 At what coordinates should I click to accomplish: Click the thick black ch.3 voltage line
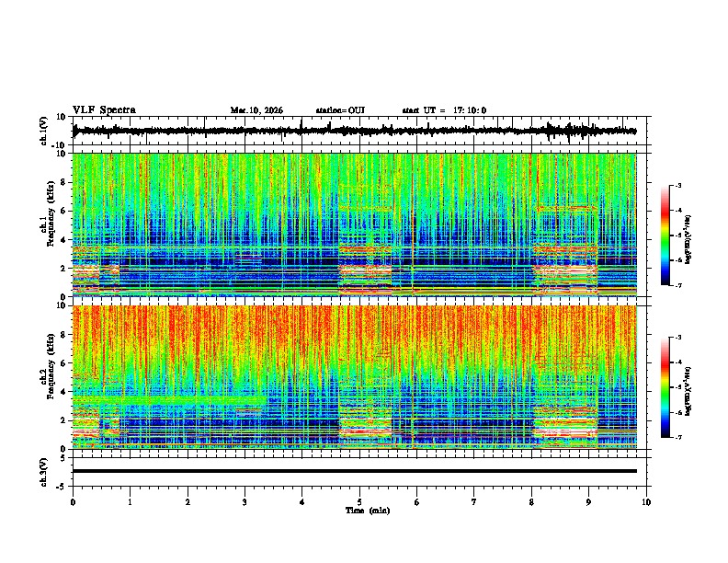tap(355, 471)
